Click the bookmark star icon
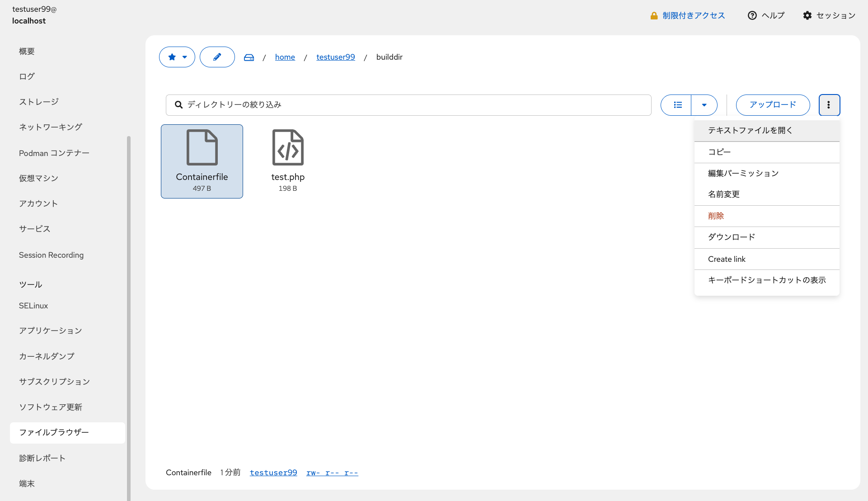 pyautogui.click(x=172, y=57)
